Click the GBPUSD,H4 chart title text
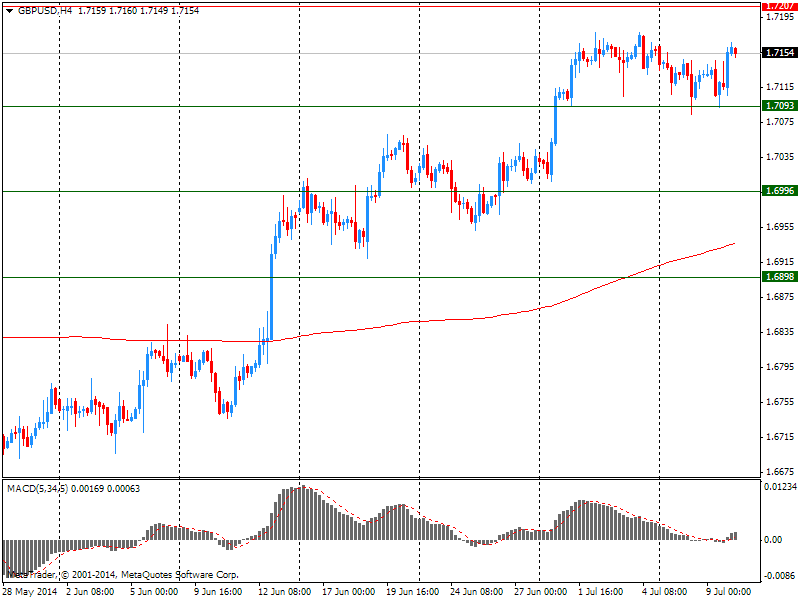The height and width of the screenshot is (600, 800). (45, 11)
